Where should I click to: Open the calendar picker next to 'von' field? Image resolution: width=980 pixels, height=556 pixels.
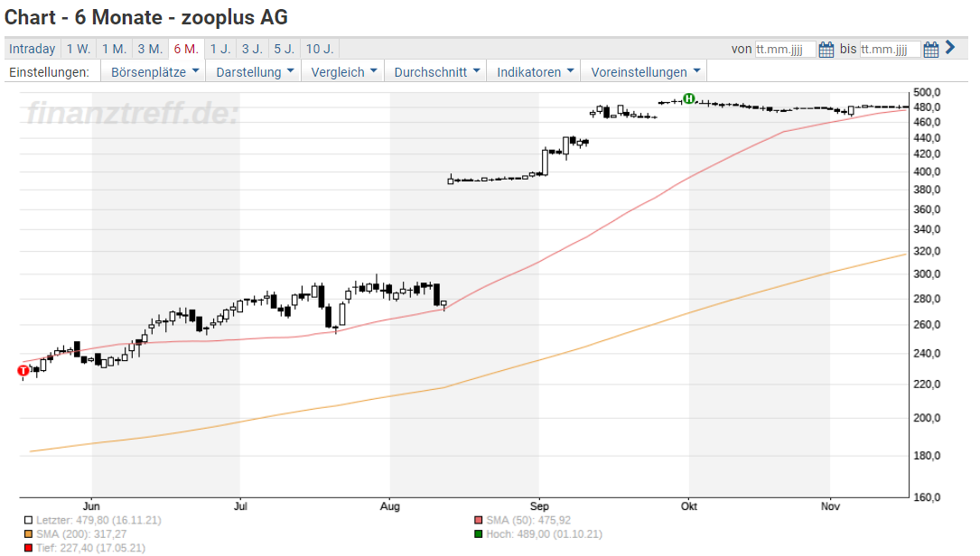tap(826, 50)
